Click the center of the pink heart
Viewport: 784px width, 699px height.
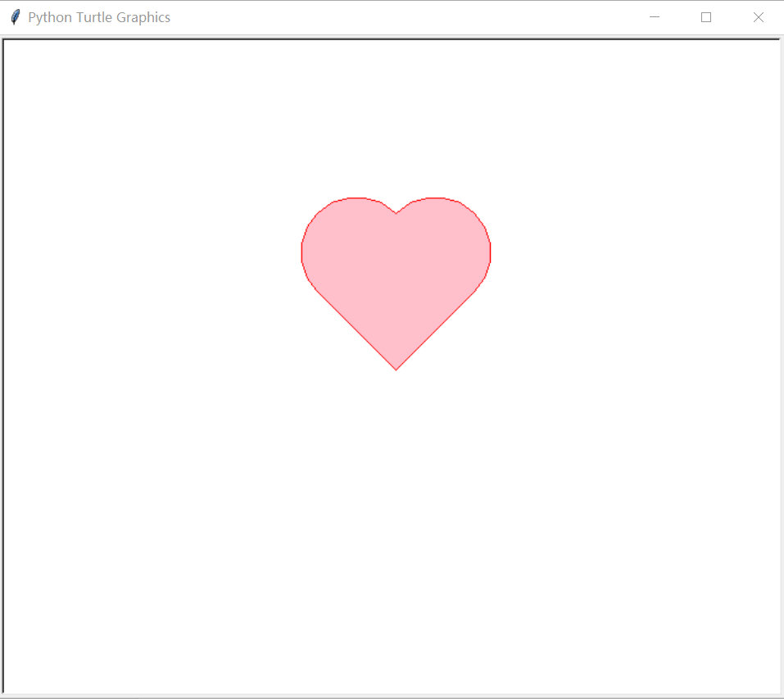[396, 270]
